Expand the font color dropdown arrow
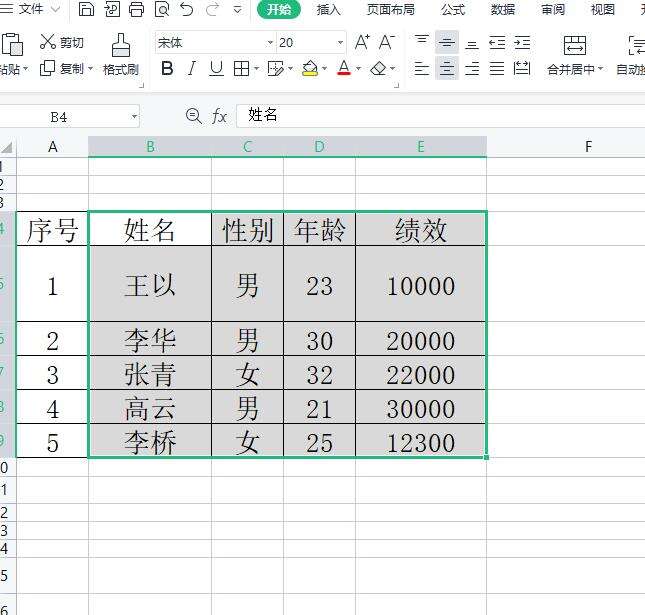Viewport: 645px width, 615px height. click(358, 68)
